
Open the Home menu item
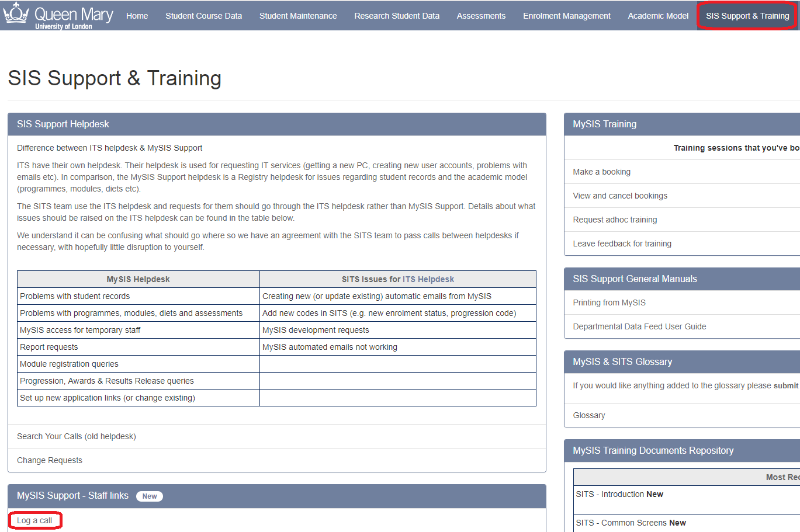click(137, 16)
